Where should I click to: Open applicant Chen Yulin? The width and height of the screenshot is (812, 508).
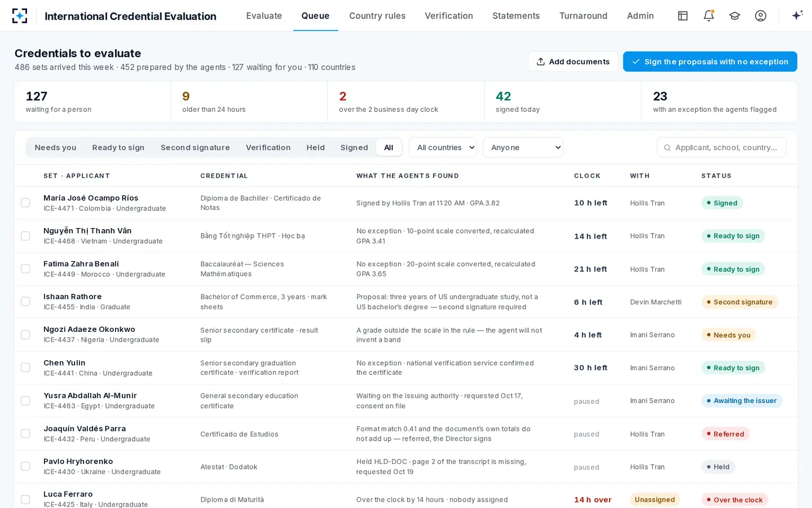click(x=64, y=362)
